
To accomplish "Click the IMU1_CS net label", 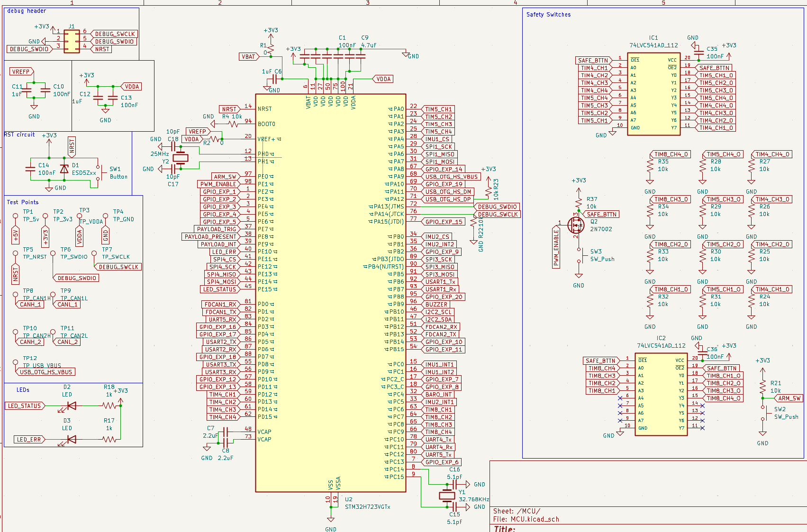I will point(437,139).
